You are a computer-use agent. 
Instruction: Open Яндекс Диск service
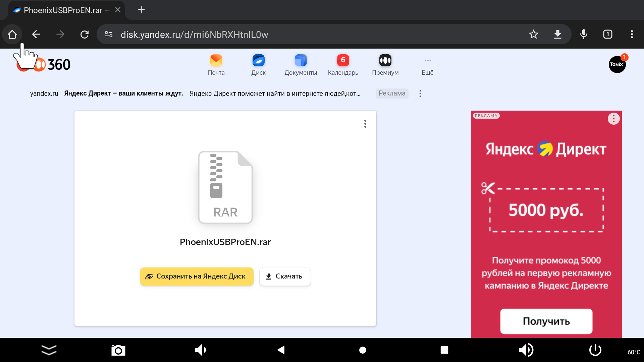(x=259, y=65)
